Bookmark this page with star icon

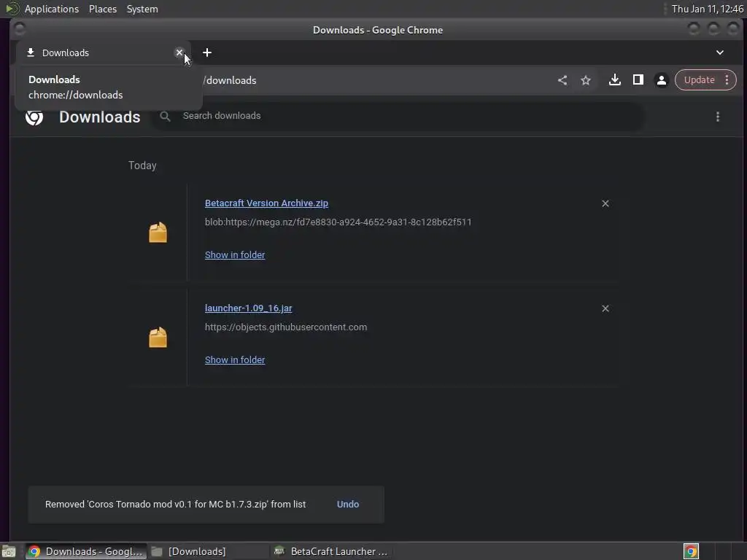[x=586, y=80]
